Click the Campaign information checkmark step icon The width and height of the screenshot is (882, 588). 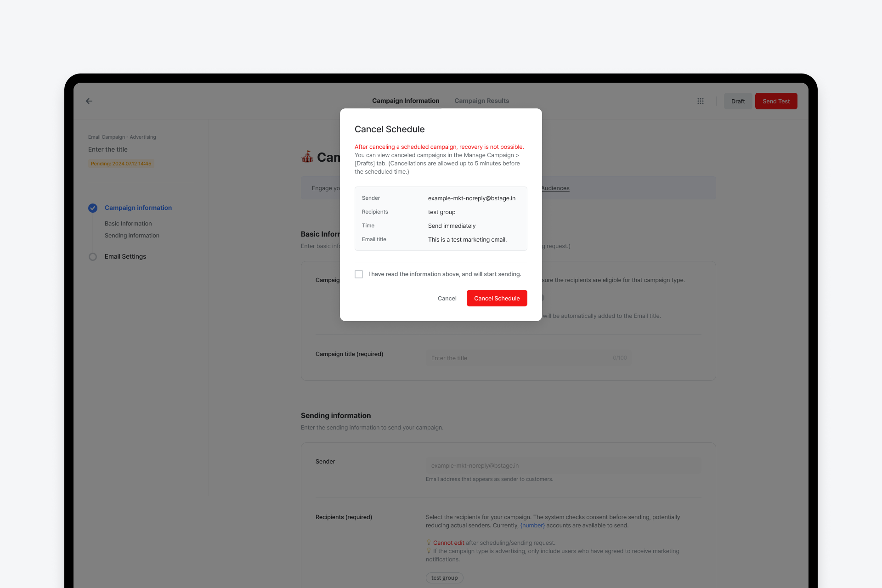pyautogui.click(x=93, y=208)
